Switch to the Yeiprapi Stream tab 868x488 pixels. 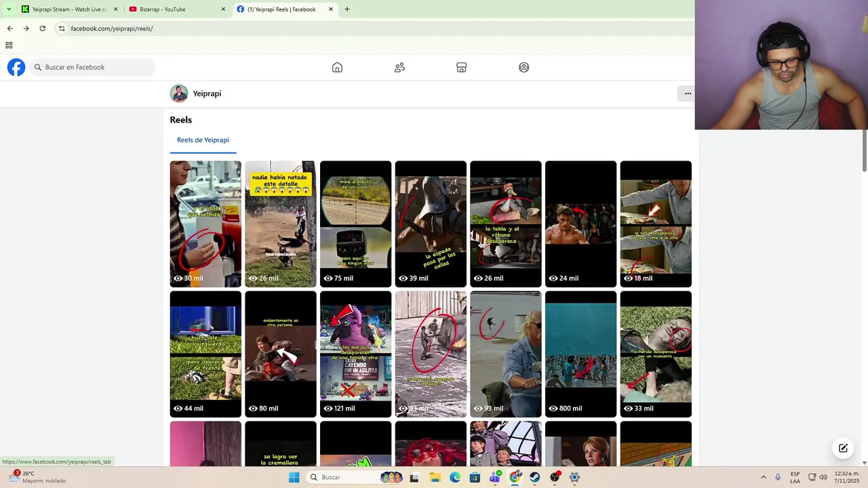tap(70, 9)
